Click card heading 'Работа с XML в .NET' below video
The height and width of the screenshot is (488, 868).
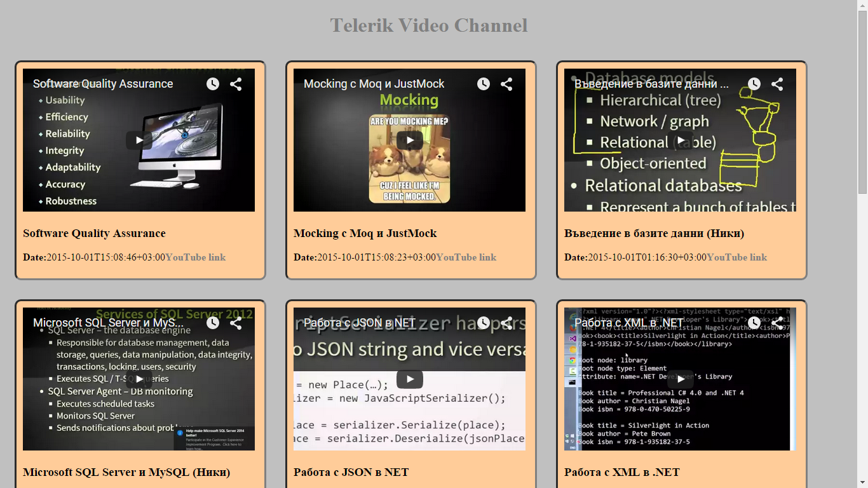click(x=621, y=472)
